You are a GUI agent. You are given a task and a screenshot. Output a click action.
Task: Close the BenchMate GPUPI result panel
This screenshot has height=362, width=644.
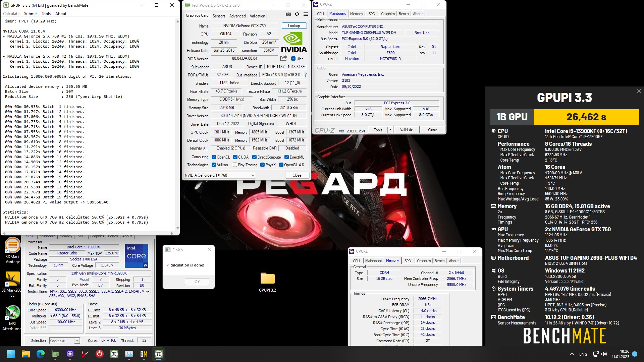point(639,91)
